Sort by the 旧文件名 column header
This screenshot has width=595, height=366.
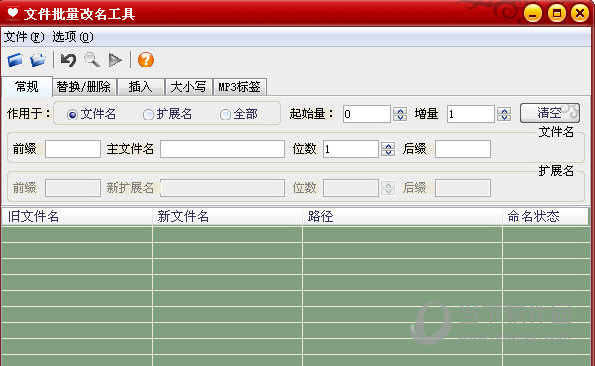coord(77,217)
